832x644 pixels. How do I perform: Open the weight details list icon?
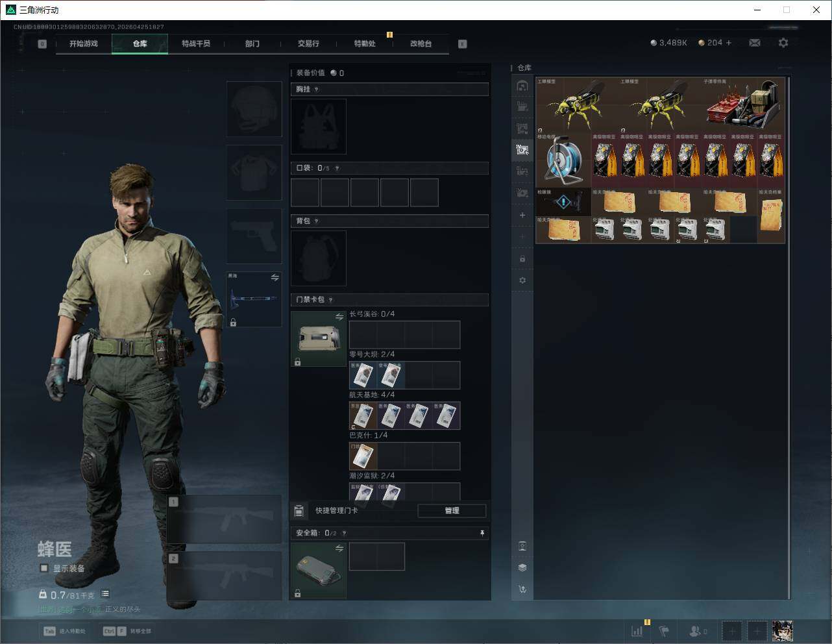[x=105, y=594]
